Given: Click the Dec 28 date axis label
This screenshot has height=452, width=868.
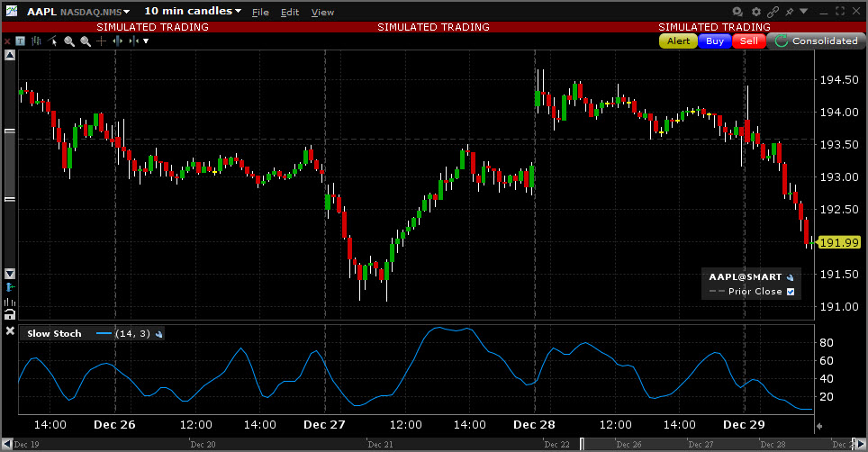Looking at the screenshot, I should coord(534,425).
